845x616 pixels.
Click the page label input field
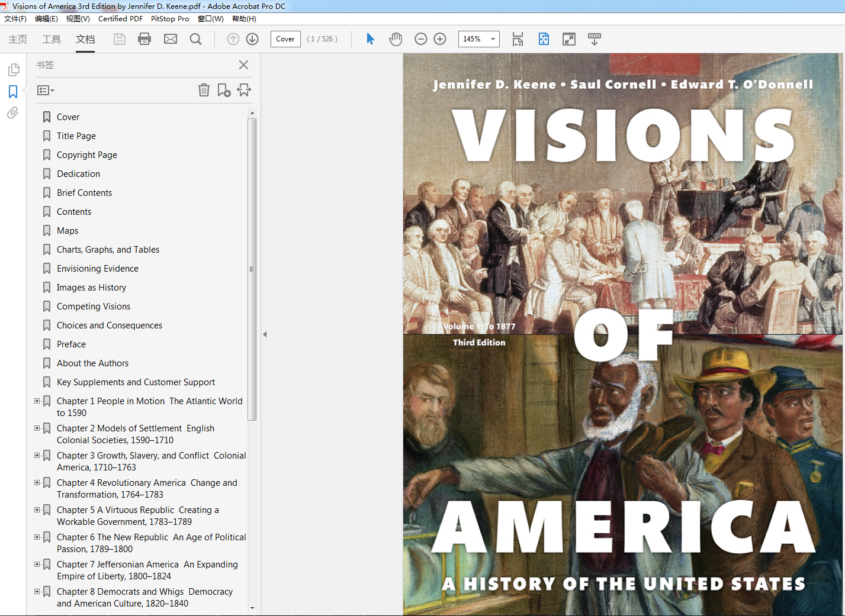(285, 39)
